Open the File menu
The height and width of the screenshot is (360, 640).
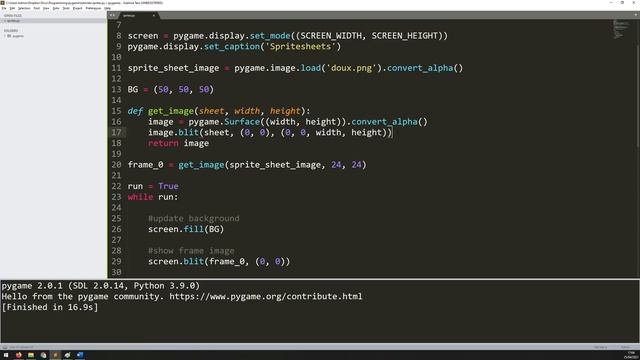coord(4,8)
